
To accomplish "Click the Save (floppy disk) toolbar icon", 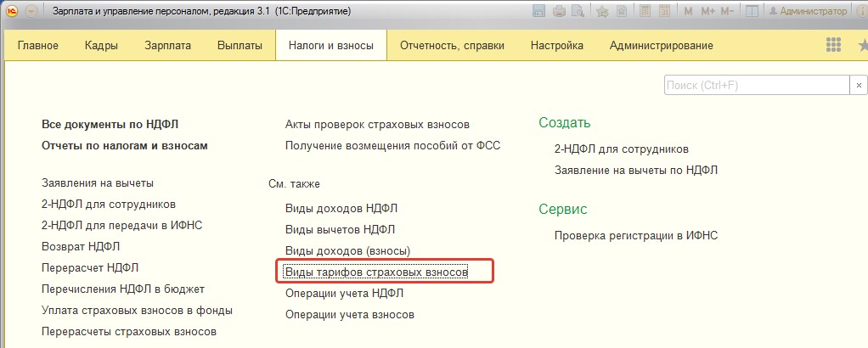I will 538,11.
